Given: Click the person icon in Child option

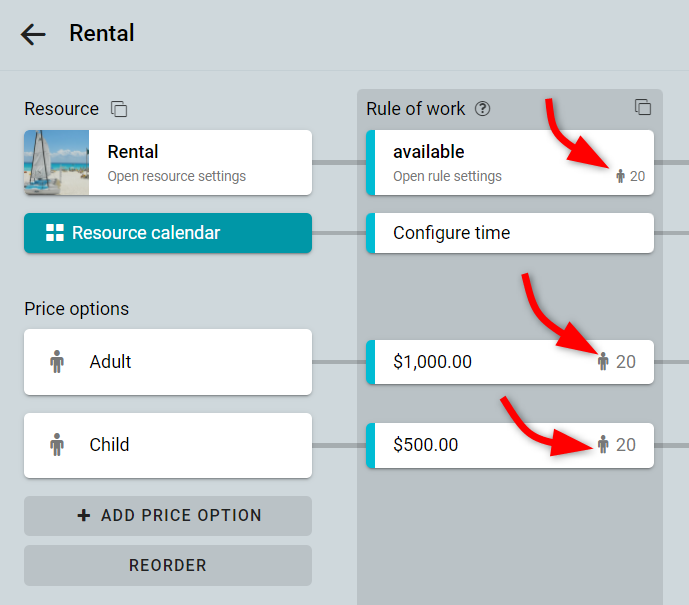Looking at the screenshot, I should (x=57, y=445).
